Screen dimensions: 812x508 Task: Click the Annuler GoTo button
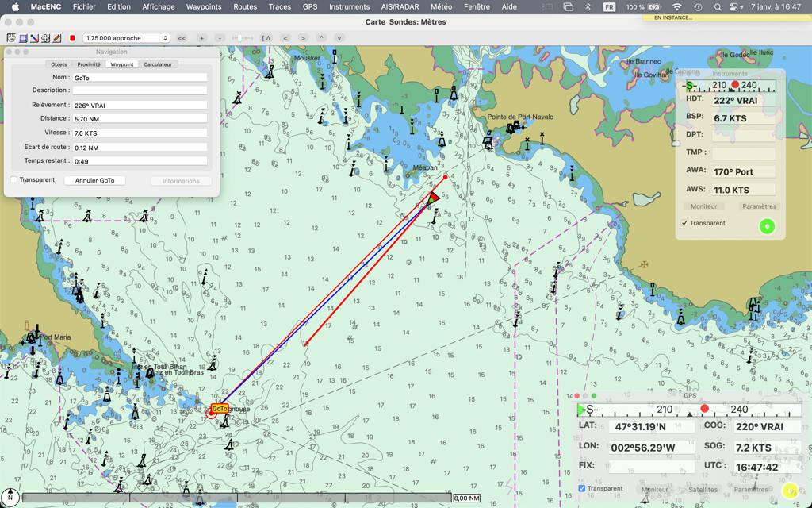pos(94,181)
